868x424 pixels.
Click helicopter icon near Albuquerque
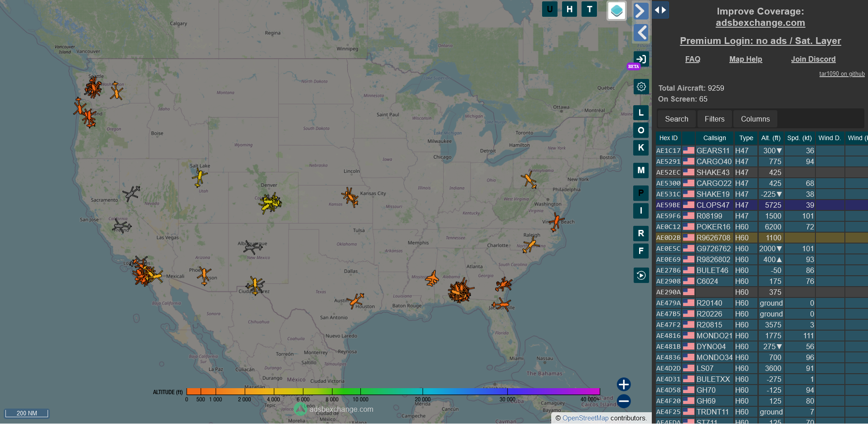coord(252,247)
